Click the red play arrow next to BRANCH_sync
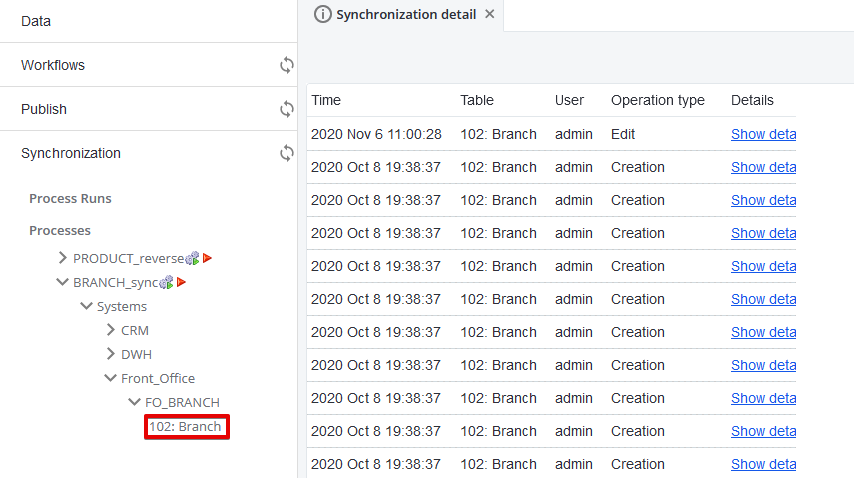The width and height of the screenshot is (854, 478). [182, 282]
